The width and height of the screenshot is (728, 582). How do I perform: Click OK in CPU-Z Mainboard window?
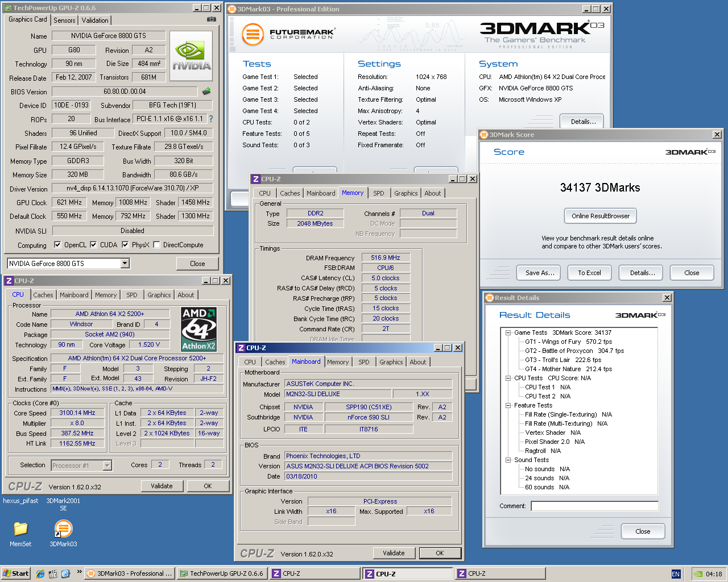(440, 553)
